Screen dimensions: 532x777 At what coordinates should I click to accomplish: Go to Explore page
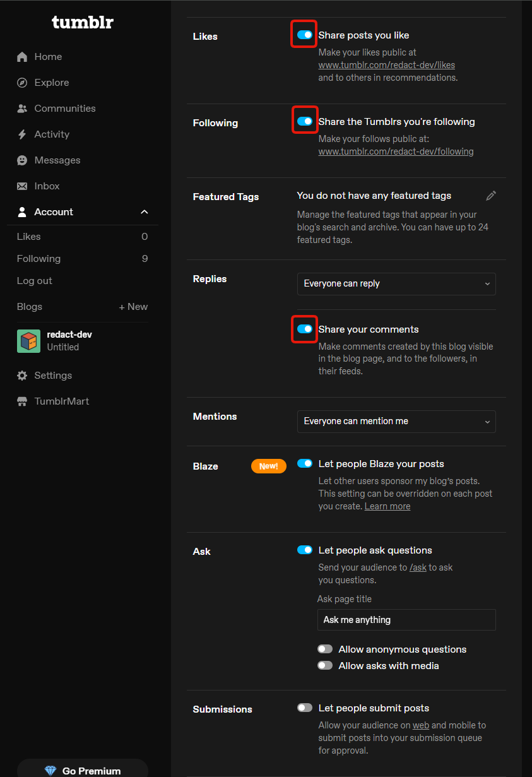(52, 83)
